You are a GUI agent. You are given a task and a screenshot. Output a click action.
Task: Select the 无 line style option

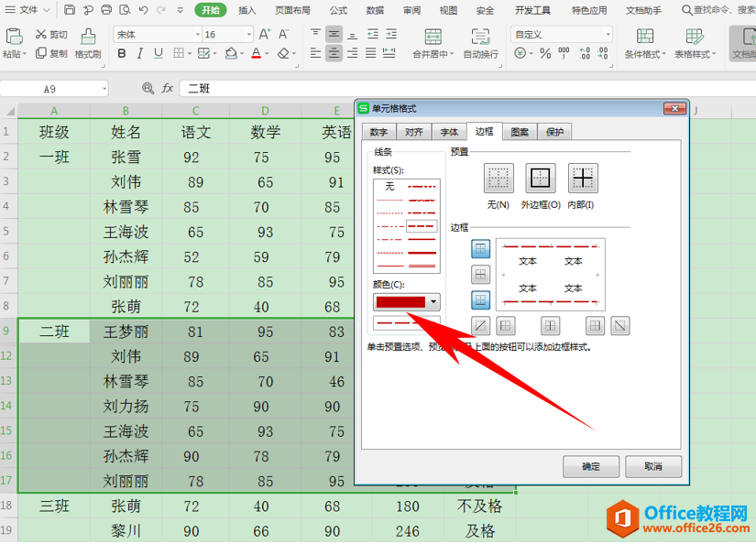tap(389, 186)
